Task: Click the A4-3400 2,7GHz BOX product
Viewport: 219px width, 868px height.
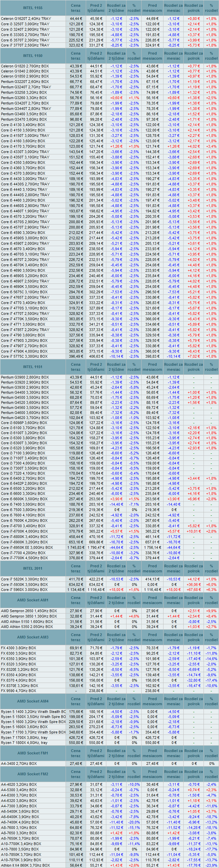Action: tap(19, 764)
